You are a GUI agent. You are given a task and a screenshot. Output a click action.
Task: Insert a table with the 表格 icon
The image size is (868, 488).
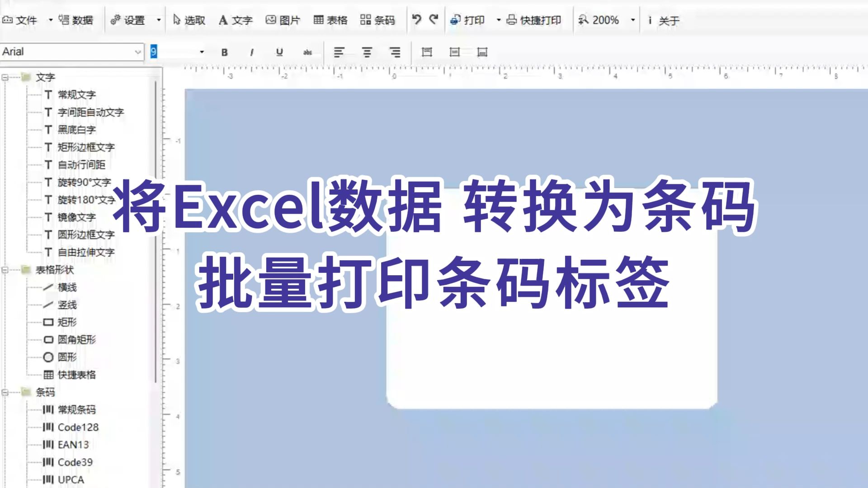point(330,20)
